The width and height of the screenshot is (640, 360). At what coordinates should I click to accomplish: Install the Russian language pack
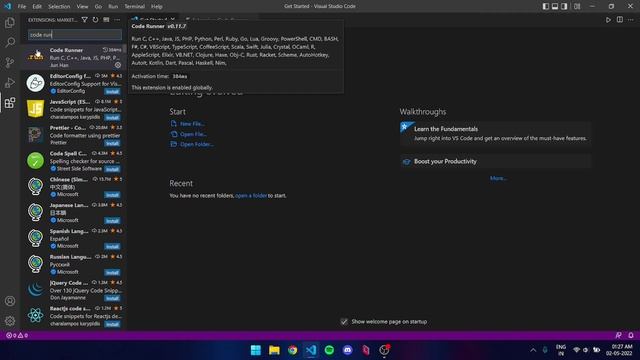(x=112, y=272)
